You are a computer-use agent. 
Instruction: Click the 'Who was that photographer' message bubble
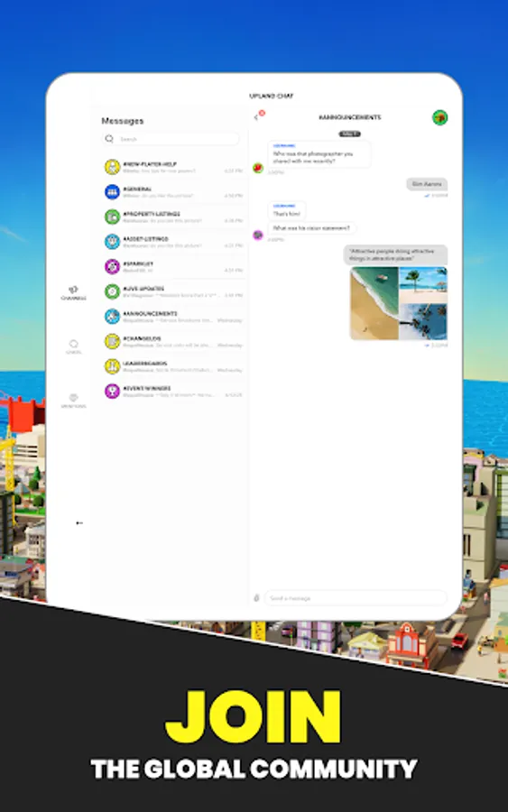(319, 154)
